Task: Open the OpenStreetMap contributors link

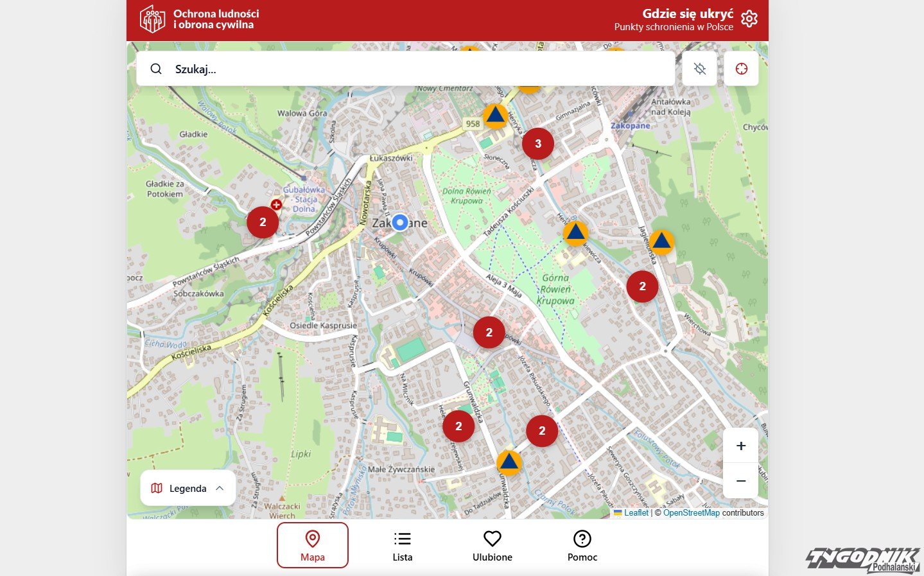Action: click(691, 512)
